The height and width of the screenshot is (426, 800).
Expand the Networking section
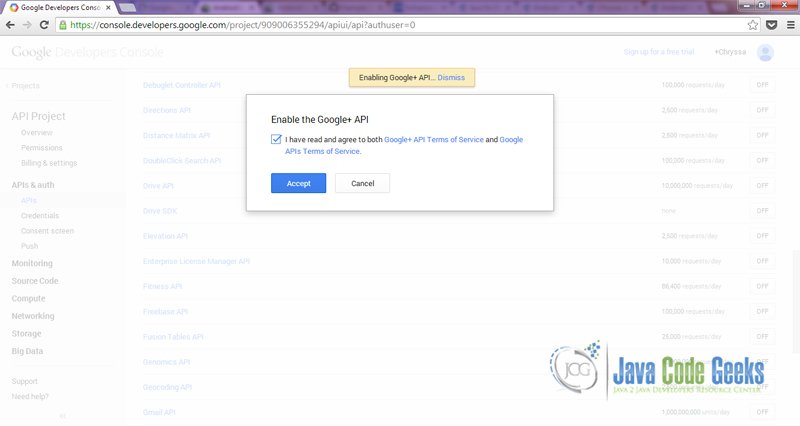(x=33, y=316)
